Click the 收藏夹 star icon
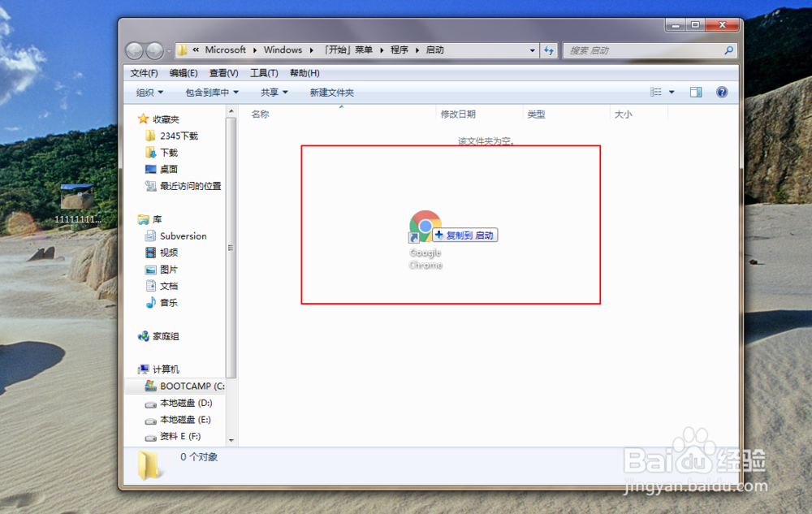Image resolution: width=812 pixels, height=514 pixels. pyautogui.click(x=144, y=119)
